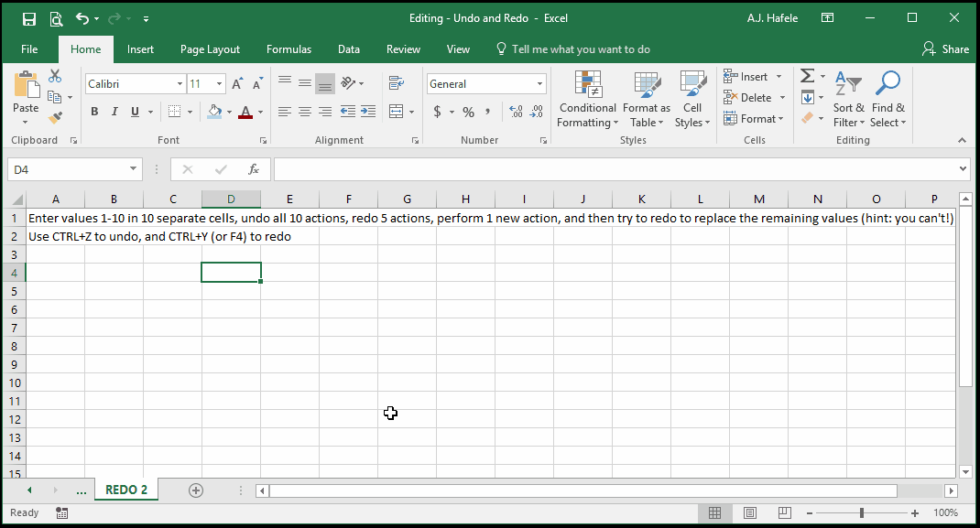Decrease font size with small A icon

(257, 83)
